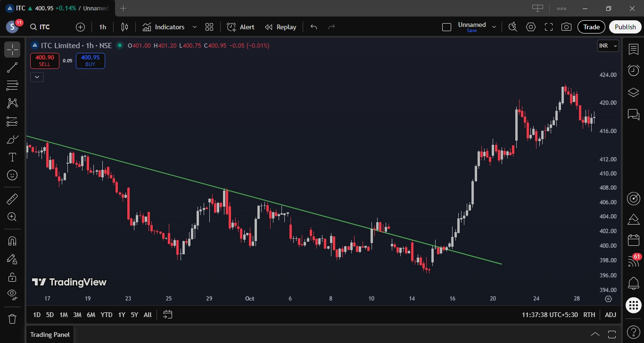Toggle stay in drawing mode

click(12, 259)
